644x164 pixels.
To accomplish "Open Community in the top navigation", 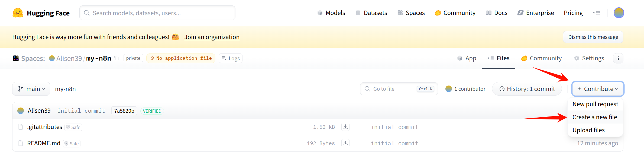I will 455,13.
